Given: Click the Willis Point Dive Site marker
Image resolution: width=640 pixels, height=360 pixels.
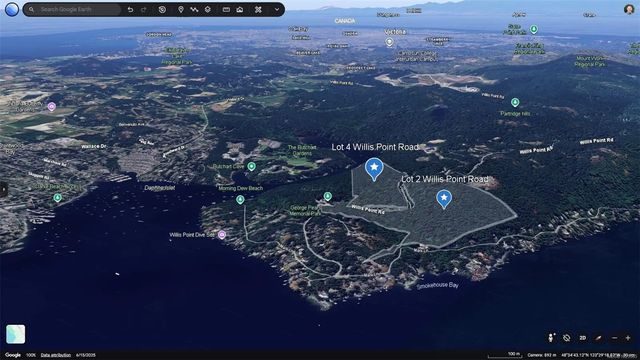Looking at the screenshot, I should tap(222, 235).
